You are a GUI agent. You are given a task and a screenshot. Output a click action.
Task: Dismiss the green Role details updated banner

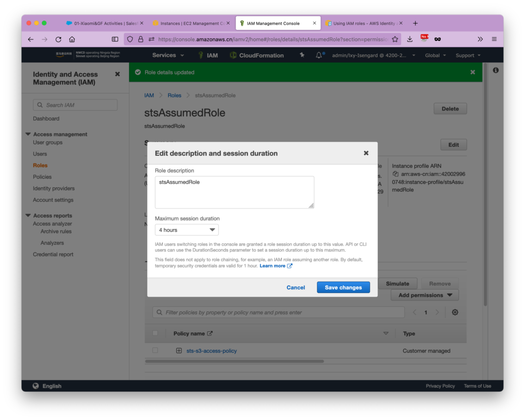coord(472,72)
